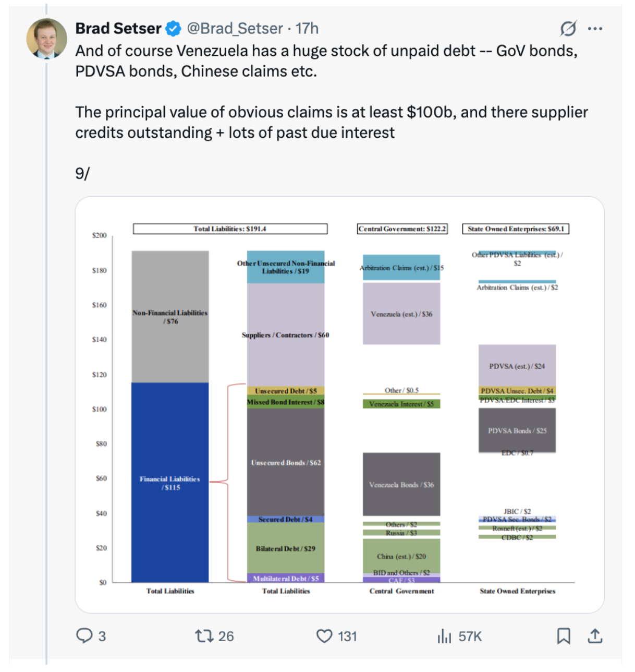
Task: Click the share upload icon
Action: point(595,636)
